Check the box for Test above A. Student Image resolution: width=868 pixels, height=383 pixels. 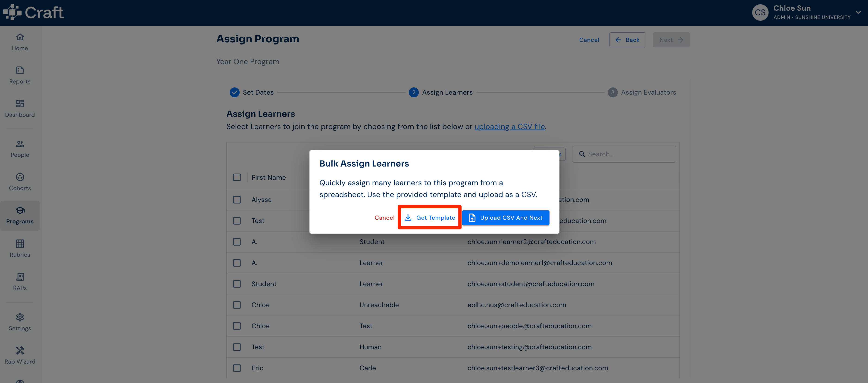pyautogui.click(x=237, y=221)
